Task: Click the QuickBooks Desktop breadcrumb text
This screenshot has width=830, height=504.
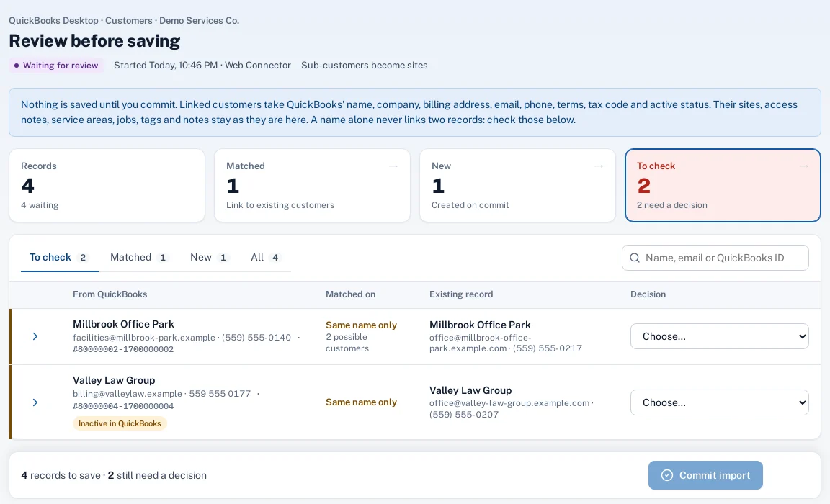Action: coord(53,21)
